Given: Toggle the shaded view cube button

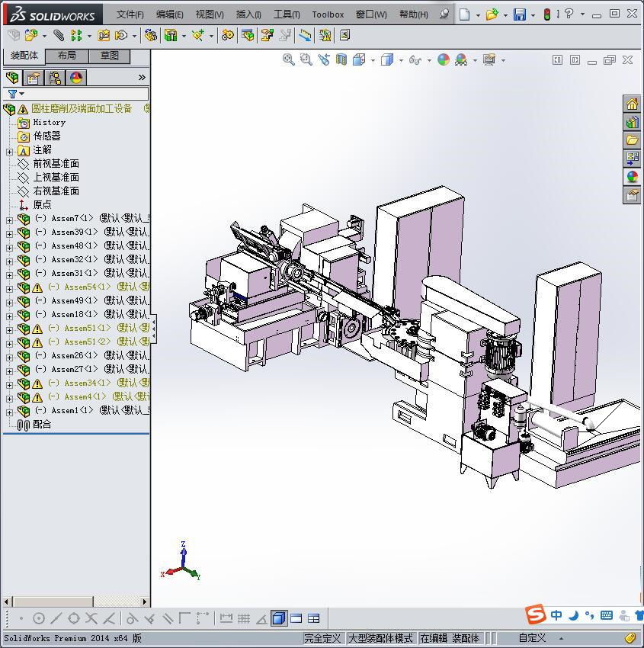Looking at the screenshot, I should point(279,618).
